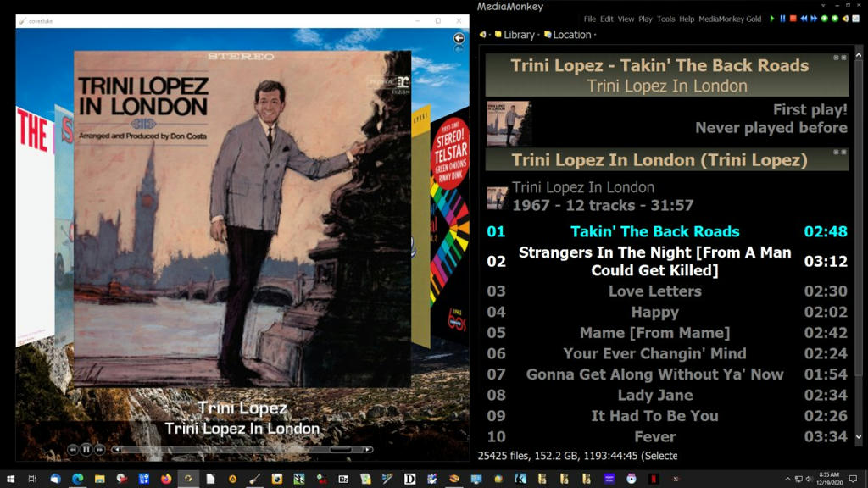Open dropdown arrow beside the speaker breadcrumb icon
This screenshot has width=868, height=488.
click(x=490, y=35)
